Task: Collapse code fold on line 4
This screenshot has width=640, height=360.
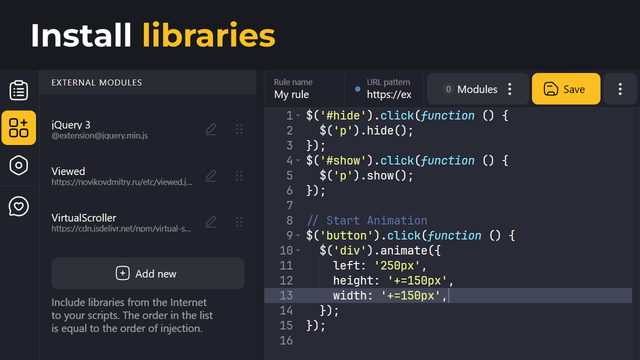Action: 298,161
